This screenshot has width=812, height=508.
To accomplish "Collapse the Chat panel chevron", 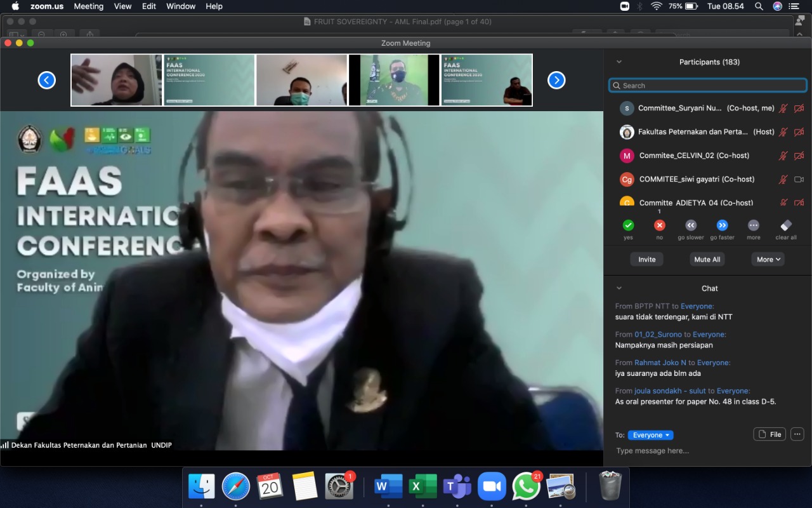I will 619,288.
